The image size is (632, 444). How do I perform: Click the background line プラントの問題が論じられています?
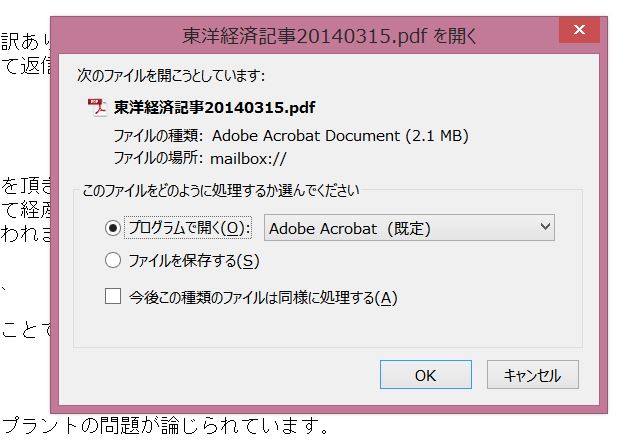tap(165, 426)
